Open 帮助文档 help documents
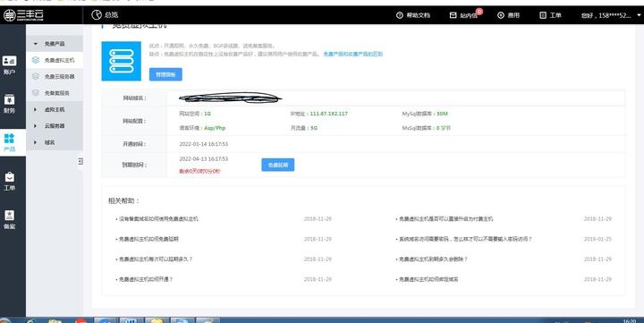This screenshot has width=644, height=323. pos(418,15)
